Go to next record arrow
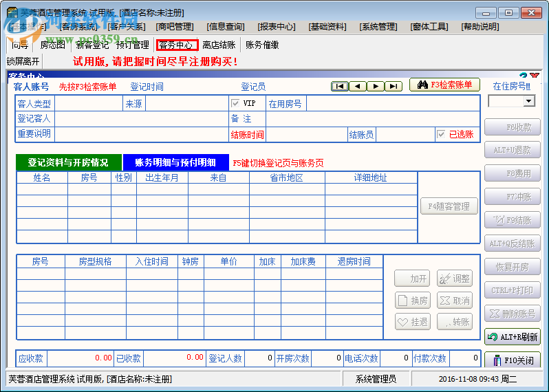Viewport: 549px width, 392px height. click(x=376, y=86)
